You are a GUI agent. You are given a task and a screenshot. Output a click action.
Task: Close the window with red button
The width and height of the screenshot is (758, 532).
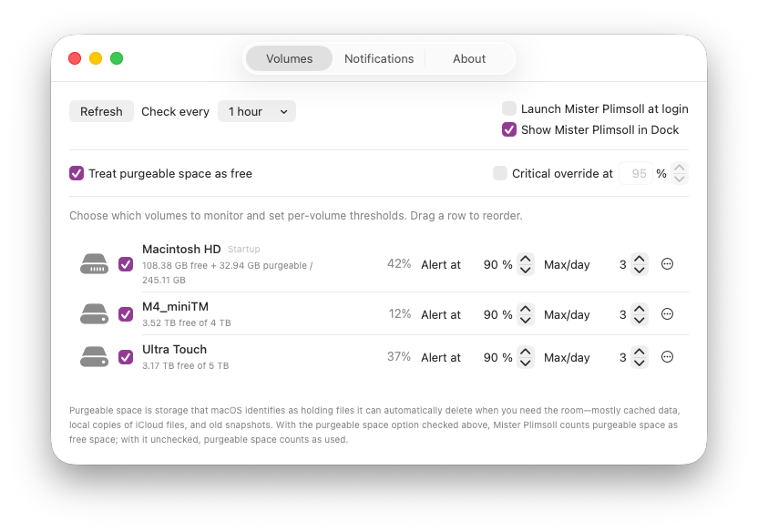[75, 58]
